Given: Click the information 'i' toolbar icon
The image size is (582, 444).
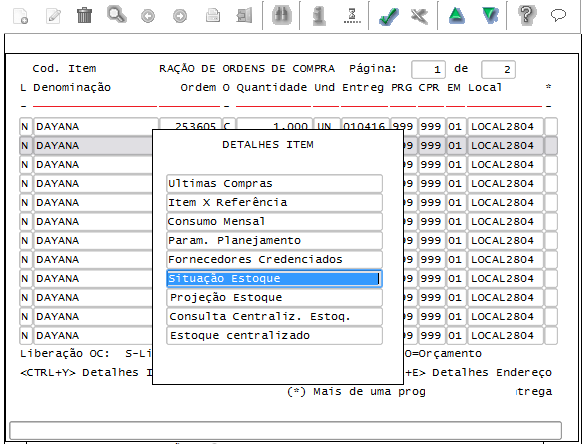Looking at the screenshot, I should click(x=319, y=16).
